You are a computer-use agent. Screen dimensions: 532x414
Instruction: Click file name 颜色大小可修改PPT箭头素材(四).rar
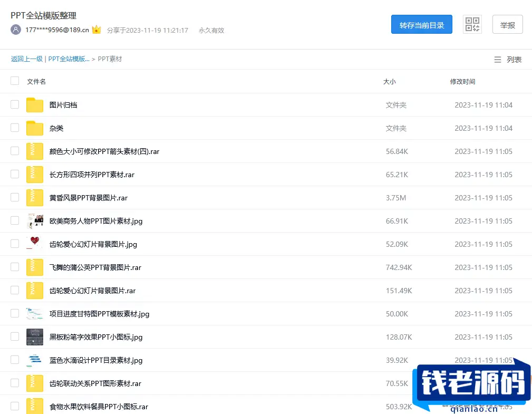104,151
